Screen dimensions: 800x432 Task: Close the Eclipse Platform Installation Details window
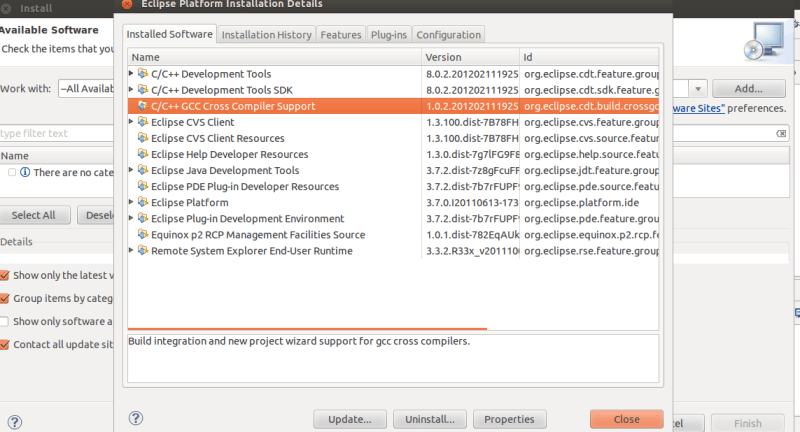click(127, 4)
